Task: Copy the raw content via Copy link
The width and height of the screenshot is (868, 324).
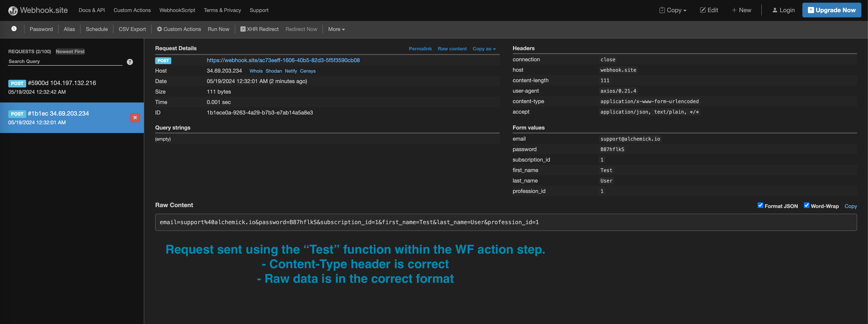Action: [851, 206]
